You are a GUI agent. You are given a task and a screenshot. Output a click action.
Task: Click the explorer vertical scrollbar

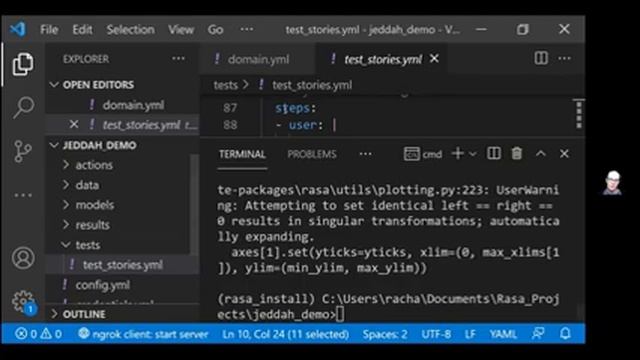[194, 204]
